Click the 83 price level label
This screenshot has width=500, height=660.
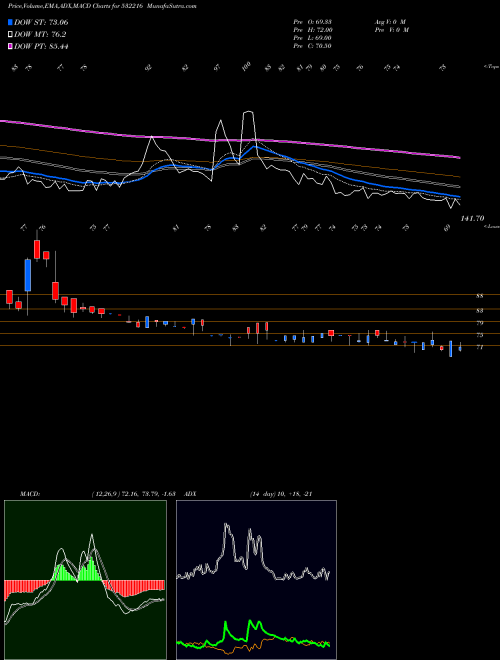(x=479, y=311)
